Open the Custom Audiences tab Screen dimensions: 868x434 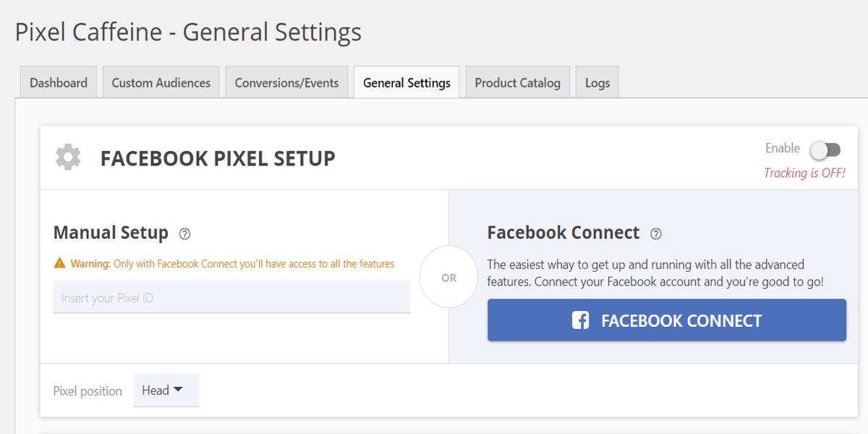[161, 82]
